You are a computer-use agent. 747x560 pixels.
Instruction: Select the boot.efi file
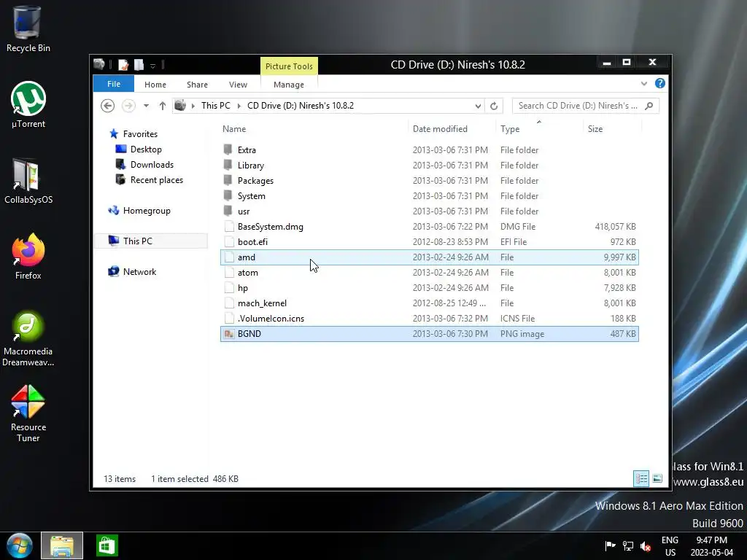point(429,242)
